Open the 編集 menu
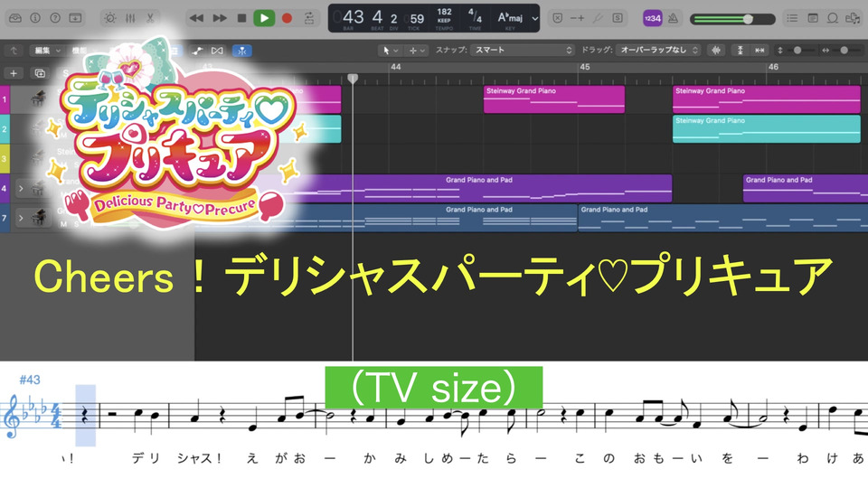 point(47,51)
